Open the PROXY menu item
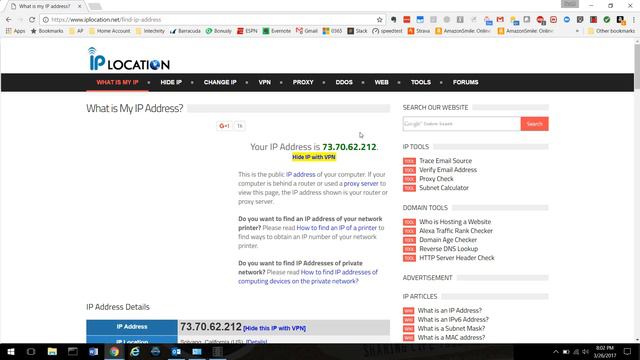The image size is (640, 360). point(303,82)
